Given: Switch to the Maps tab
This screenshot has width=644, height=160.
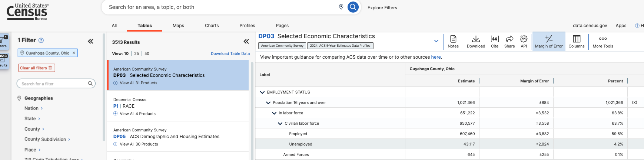Looking at the screenshot, I should pos(178,25).
